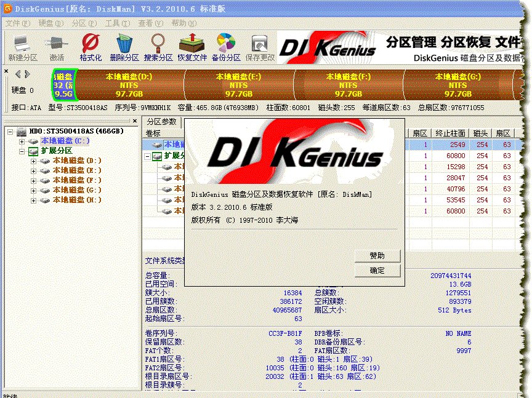
Task: Expand the 本地磁盘 (F:) tree node
Action: tap(33, 181)
